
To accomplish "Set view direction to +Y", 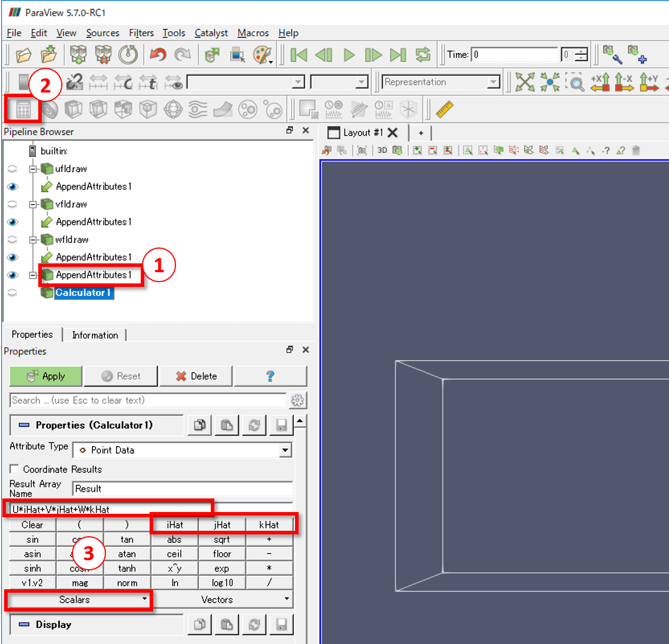I will (x=649, y=82).
